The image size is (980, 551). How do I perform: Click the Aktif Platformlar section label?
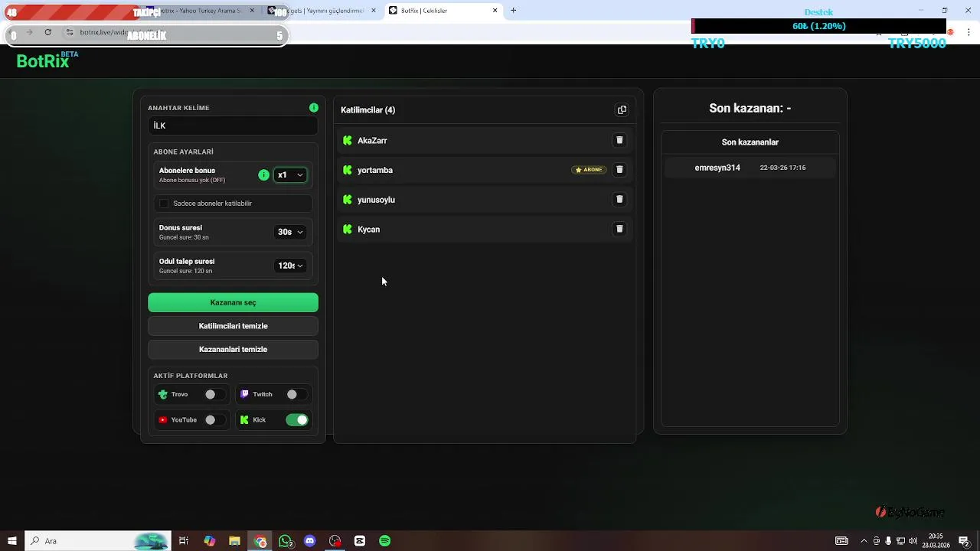pyautogui.click(x=190, y=376)
